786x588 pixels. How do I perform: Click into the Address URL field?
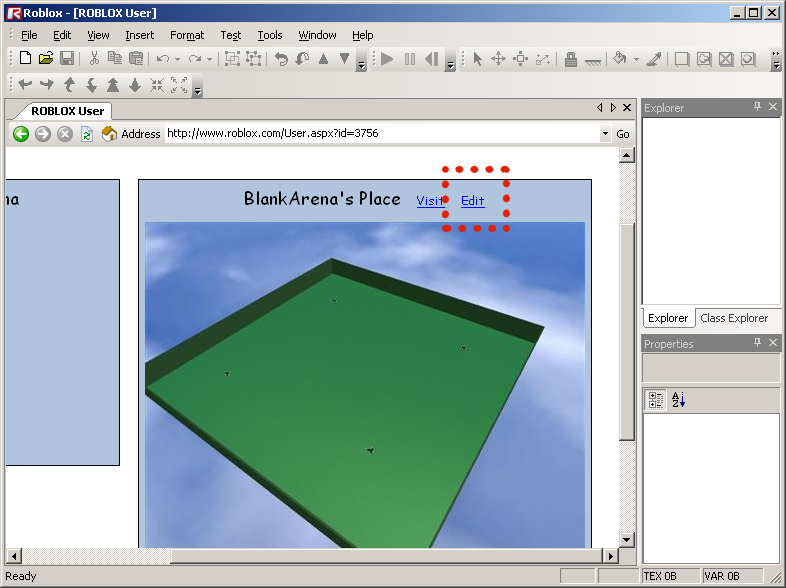pyautogui.click(x=382, y=133)
